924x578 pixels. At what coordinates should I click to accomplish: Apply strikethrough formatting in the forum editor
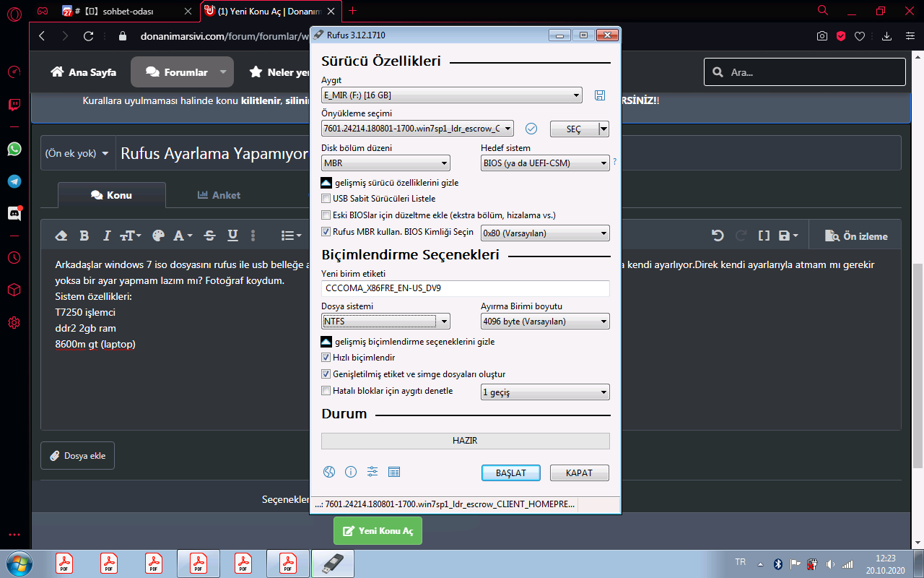click(x=210, y=236)
